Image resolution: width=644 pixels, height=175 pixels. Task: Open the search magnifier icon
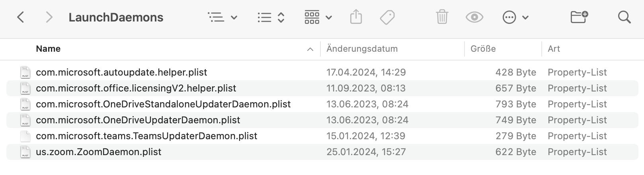pyautogui.click(x=624, y=17)
